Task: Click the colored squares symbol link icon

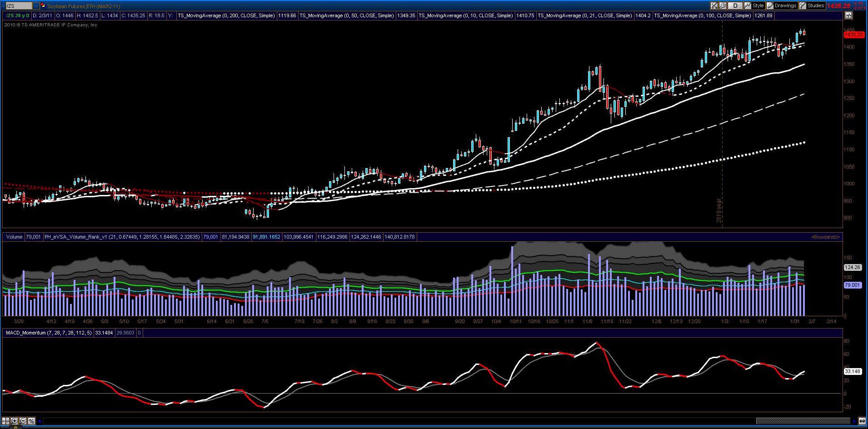Action: pyautogui.click(x=43, y=6)
